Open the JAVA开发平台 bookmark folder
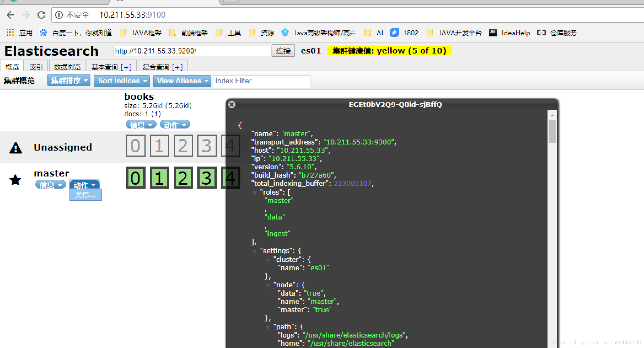 tap(454, 33)
